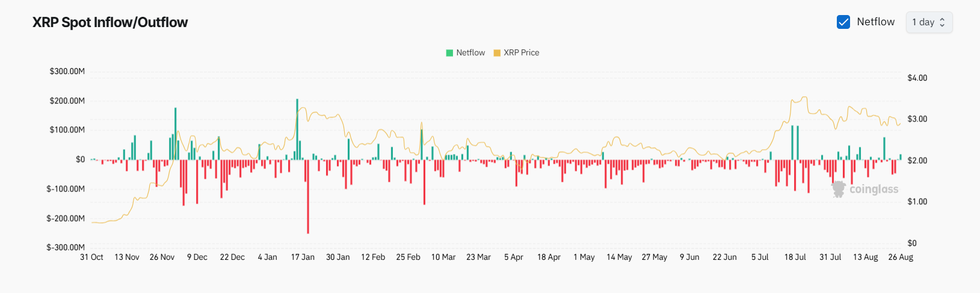Screen dimensions: 980x293
Task: Select the tall green bar right of 26 Nov
Action: [176, 134]
